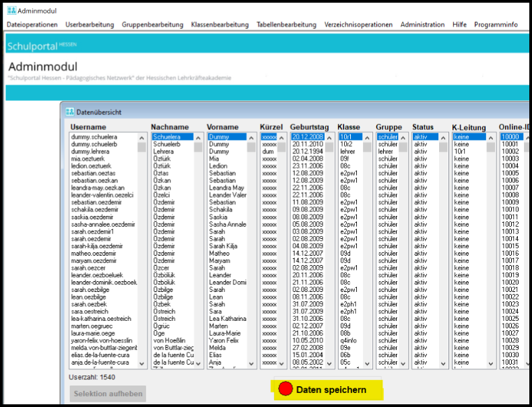Click the Username list scrollbar thumb
The height and width of the screenshot is (407, 532).
point(142,147)
